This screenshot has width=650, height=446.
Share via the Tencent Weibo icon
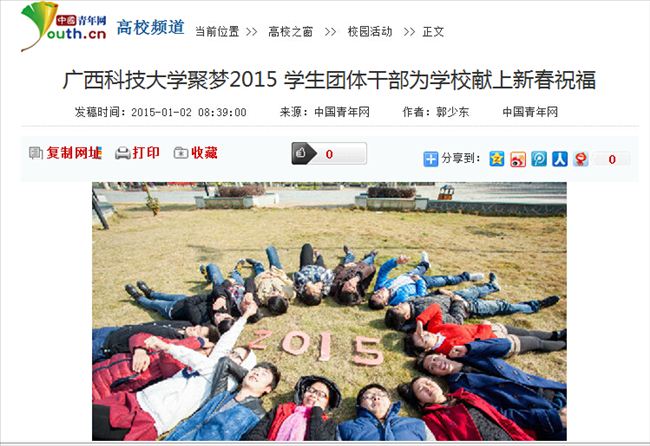pos(539,159)
